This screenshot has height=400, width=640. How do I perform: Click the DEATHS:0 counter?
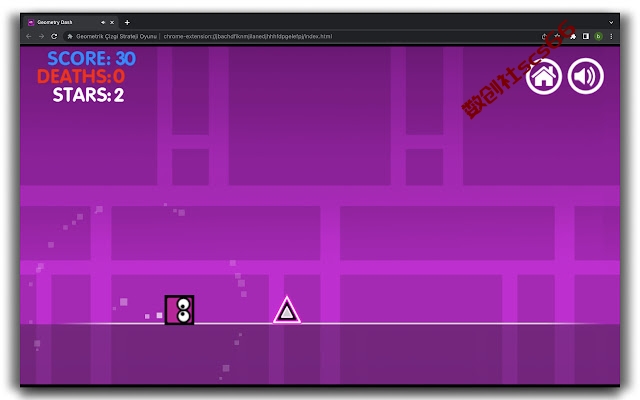coord(81,76)
